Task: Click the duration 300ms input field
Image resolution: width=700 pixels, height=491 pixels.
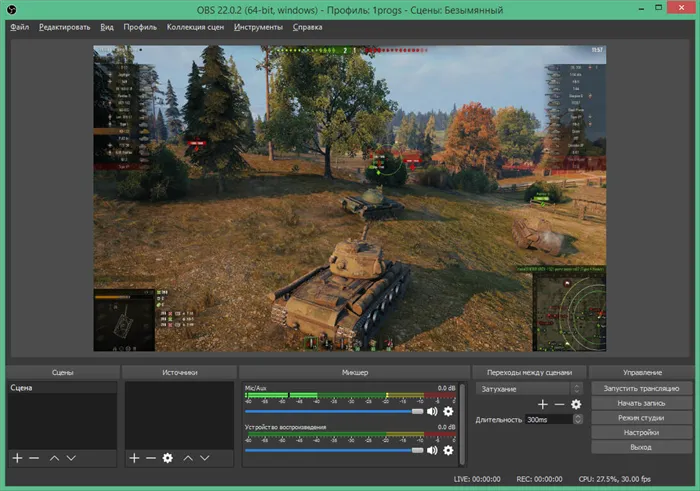Action: click(x=549, y=419)
